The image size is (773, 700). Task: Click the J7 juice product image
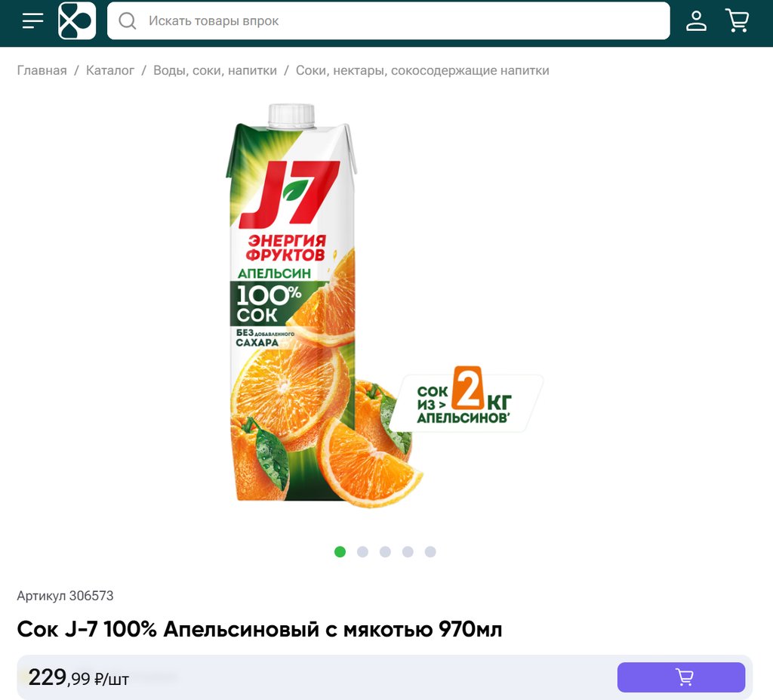[x=384, y=306]
